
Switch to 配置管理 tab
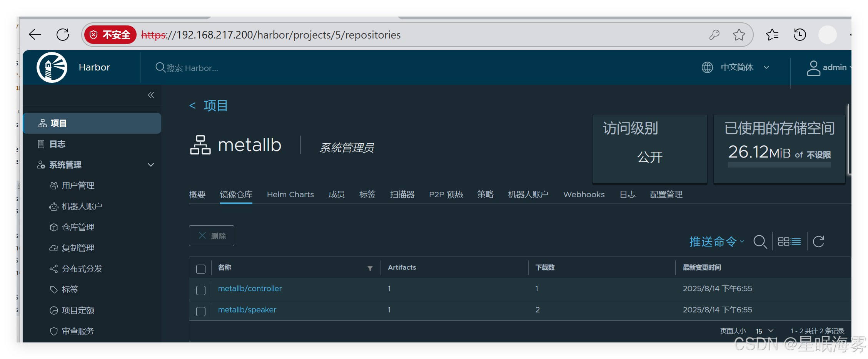(666, 195)
